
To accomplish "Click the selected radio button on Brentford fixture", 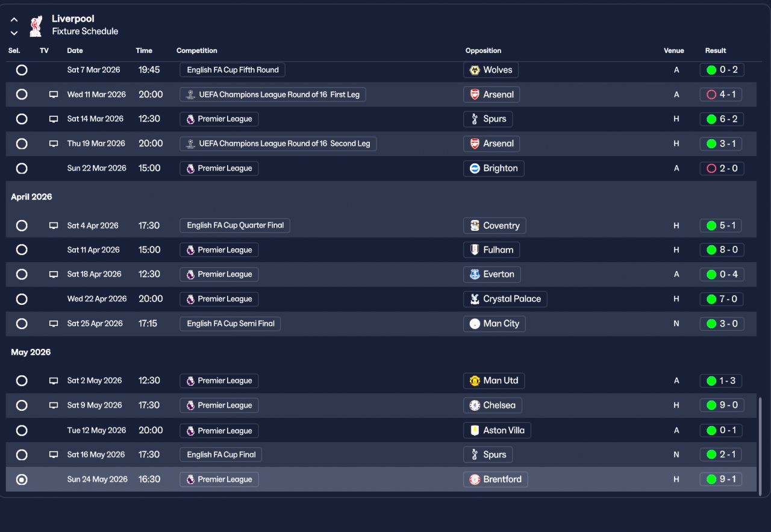I will click(22, 480).
